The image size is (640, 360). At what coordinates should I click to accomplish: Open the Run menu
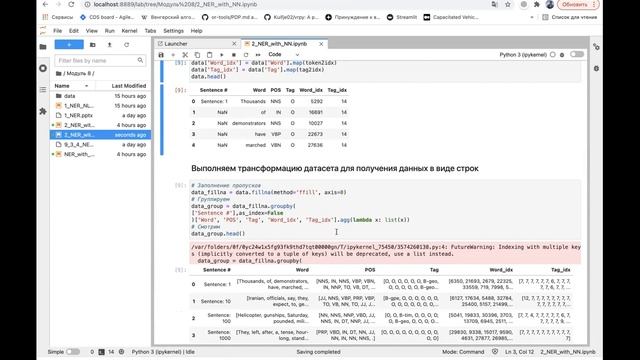(x=109, y=31)
